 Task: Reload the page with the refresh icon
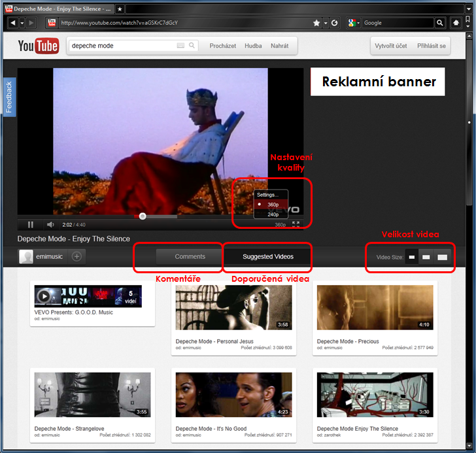tap(334, 23)
